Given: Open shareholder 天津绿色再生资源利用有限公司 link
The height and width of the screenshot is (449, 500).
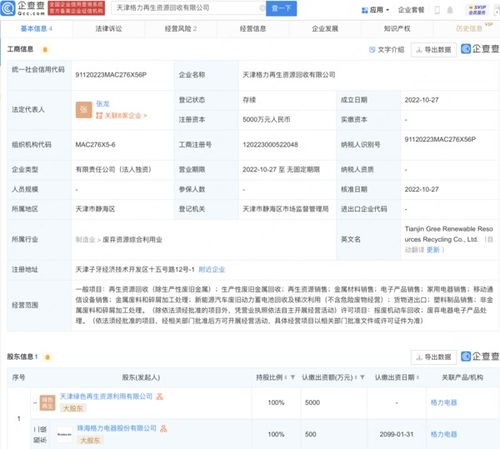Looking at the screenshot, I should pyautogui.click(x=106, y=396).
